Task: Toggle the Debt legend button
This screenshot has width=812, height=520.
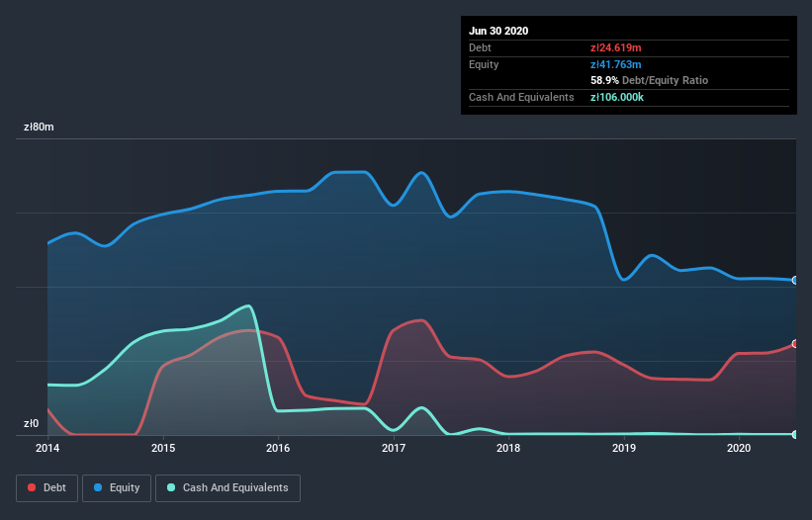Action: click(x=46, y=488)
